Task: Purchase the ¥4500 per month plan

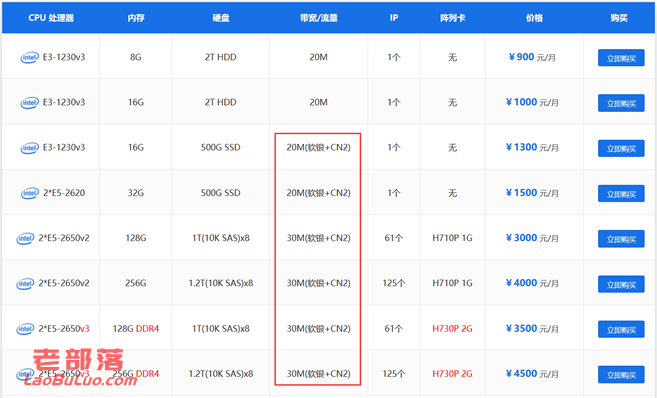Action: (x=621, y=375)
